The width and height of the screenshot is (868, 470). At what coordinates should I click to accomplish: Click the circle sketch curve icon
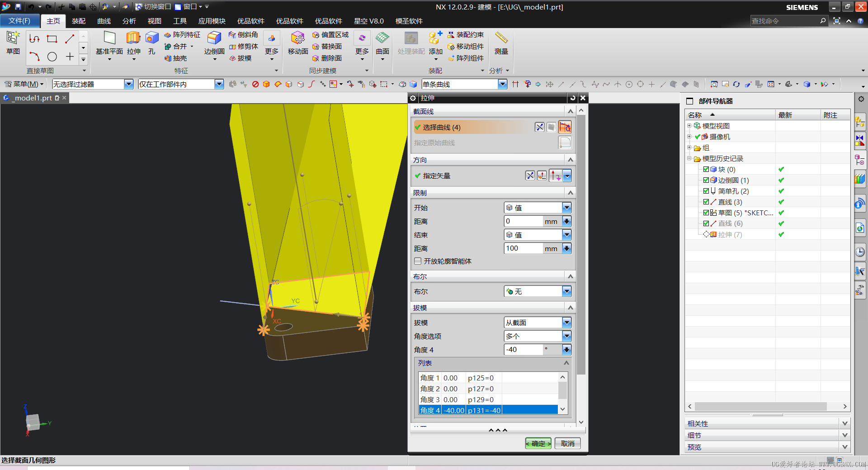click(x=52, y=57)
